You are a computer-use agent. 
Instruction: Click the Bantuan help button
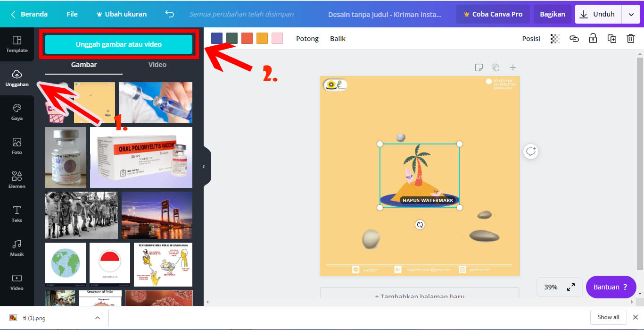click(611, 287)
